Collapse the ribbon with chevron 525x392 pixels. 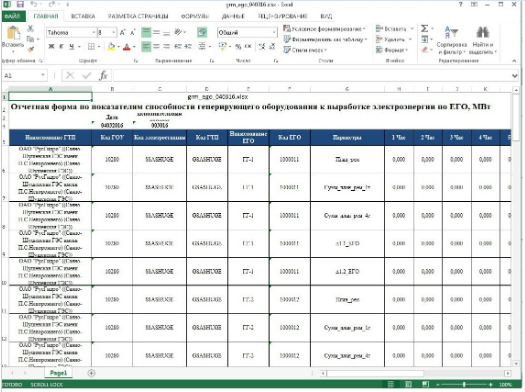click(514, 61)
